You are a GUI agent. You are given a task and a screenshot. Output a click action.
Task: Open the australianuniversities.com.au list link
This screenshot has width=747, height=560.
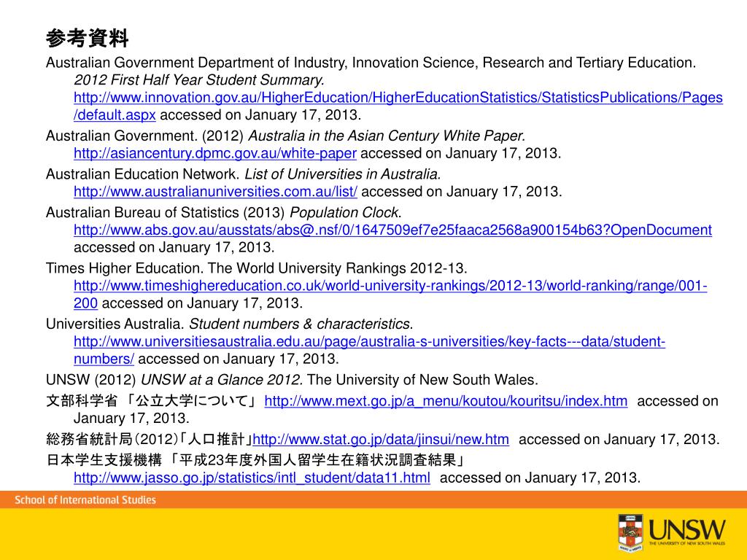(215, 192)
